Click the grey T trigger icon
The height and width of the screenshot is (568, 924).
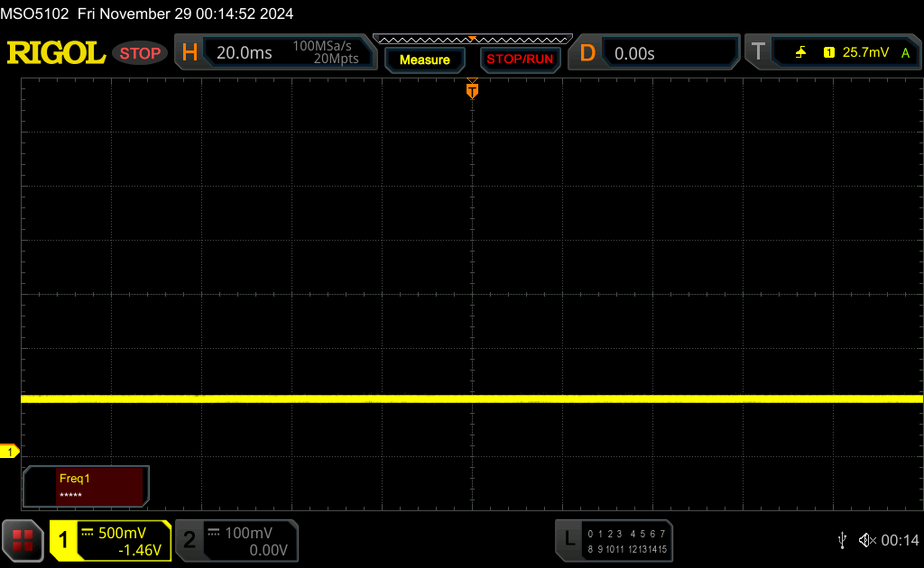[x=758, y=53]
